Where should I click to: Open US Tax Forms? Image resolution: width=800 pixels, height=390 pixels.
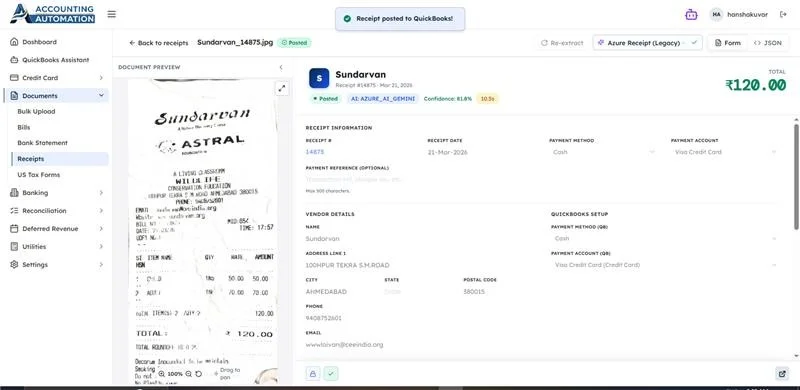(x=39, y=175)
